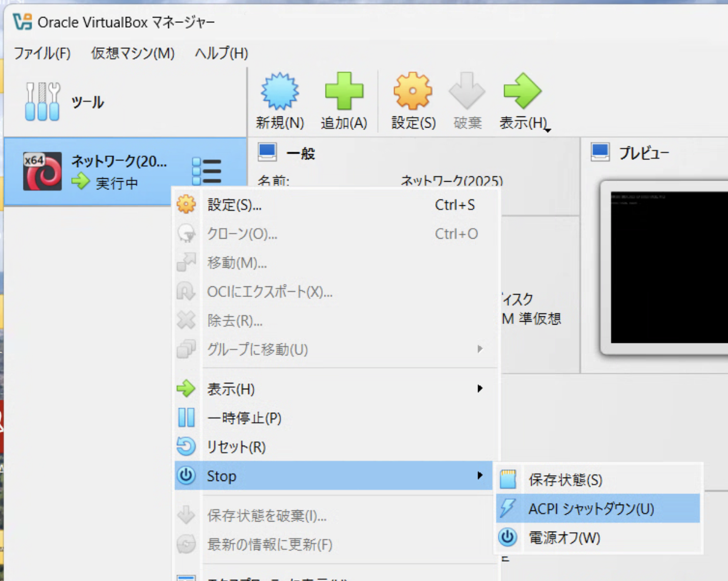Image resolution: width=728 pixels, height=581 pixels.
Task: Click the discard icon beside 保存状態を破棄(I)
Action: [186, 515]
